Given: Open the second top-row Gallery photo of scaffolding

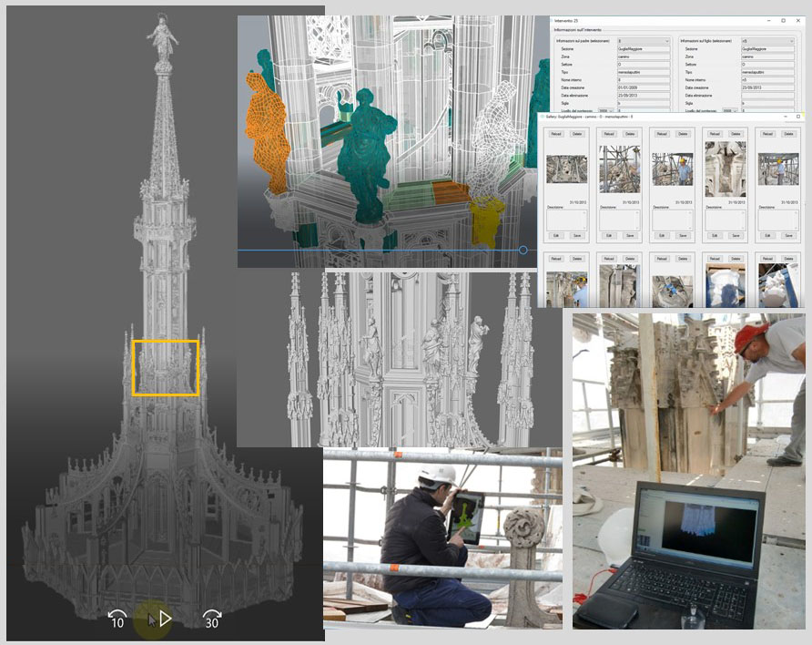Looking at the screenshot, I should [619, 169].
